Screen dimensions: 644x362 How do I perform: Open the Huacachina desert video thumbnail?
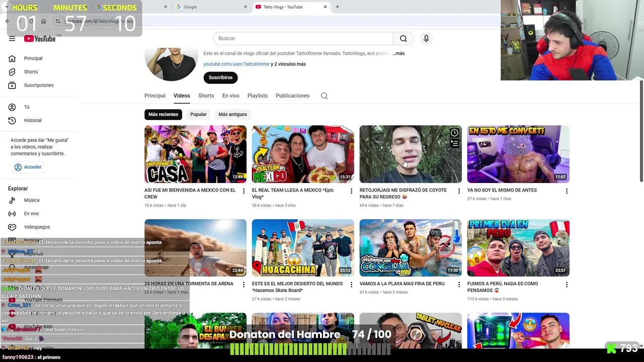[303, 247]
